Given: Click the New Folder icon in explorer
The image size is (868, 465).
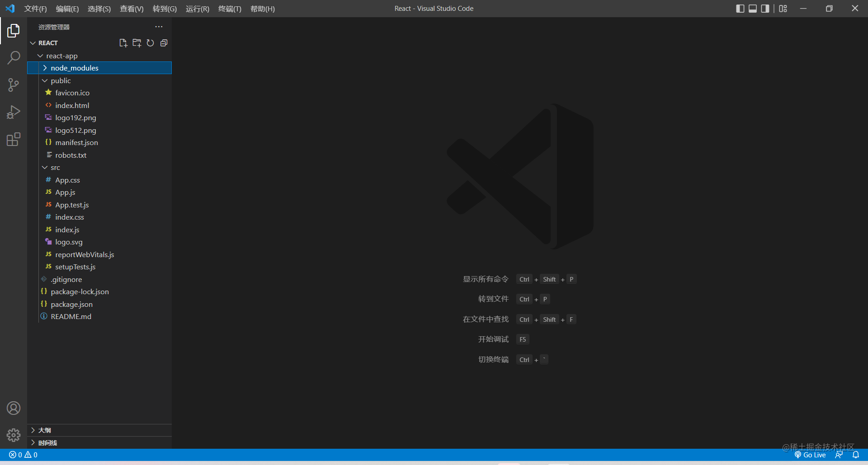Looking at the screenshot, I should pyautogui.click(x=137, y=43).
